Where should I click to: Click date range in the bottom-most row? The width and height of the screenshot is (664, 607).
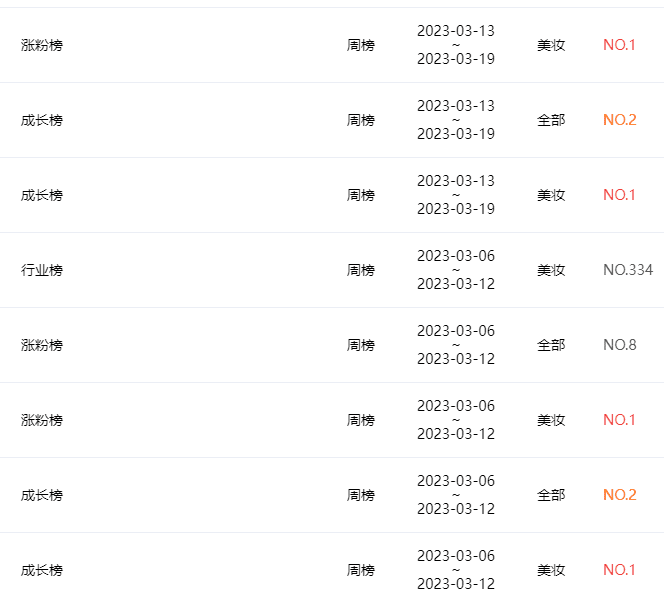456,570
